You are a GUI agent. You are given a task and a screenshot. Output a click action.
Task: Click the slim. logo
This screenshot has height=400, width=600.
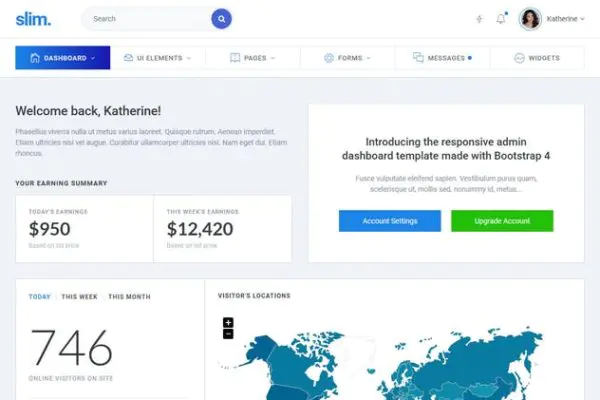(33, 19)
